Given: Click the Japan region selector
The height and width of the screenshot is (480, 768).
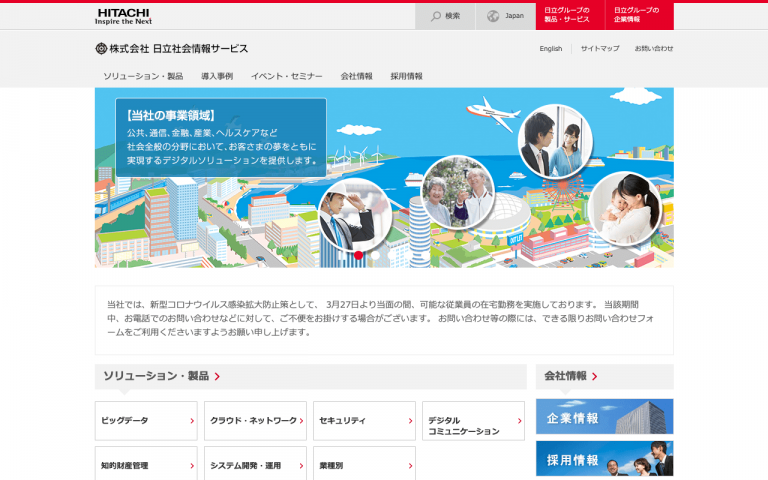Looking at the screenshot, I should pos(505,16).
